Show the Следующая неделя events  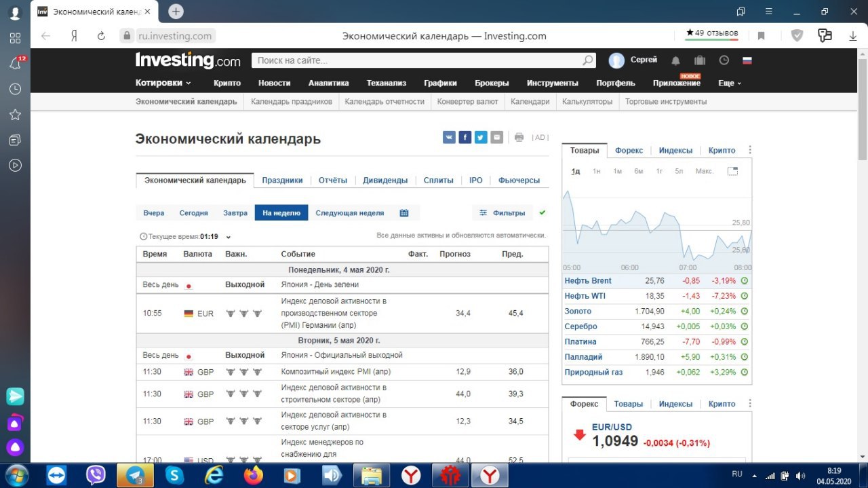point(349,213)
